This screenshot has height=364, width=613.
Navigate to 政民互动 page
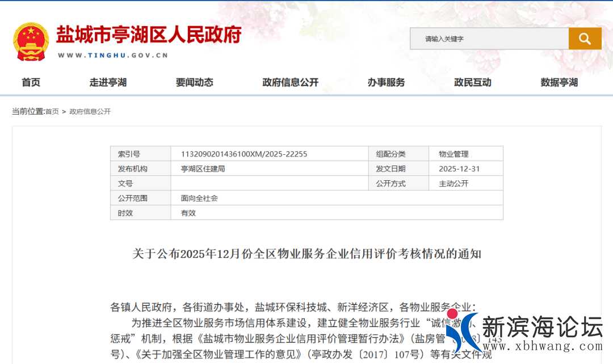473,82
